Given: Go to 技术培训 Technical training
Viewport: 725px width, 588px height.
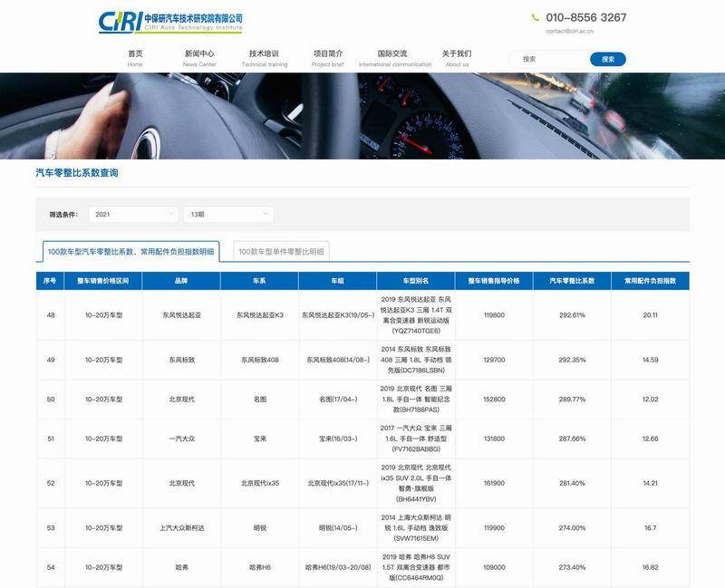Looking at the screenshot, I should (x=265, y=58).
